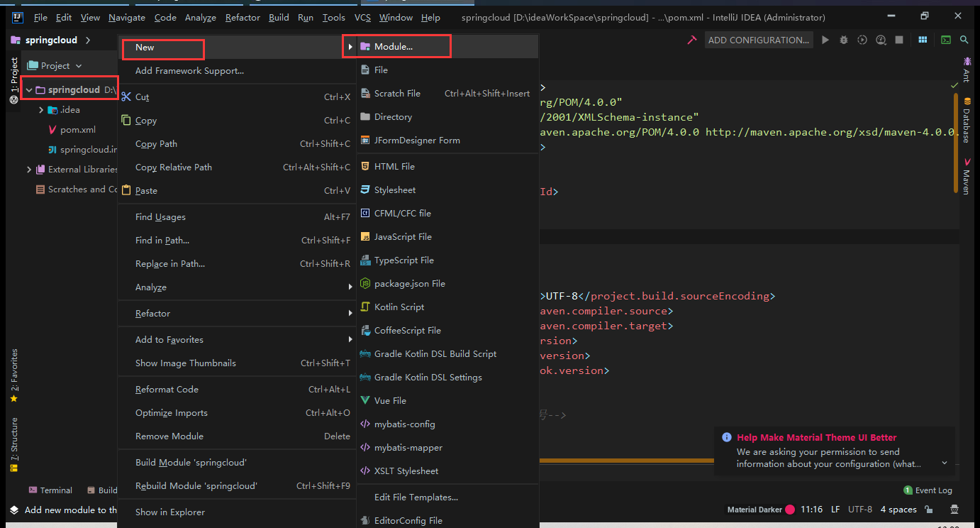Click the Run with Coverage icon
This screenshot has height=528, width=980.
862,40
